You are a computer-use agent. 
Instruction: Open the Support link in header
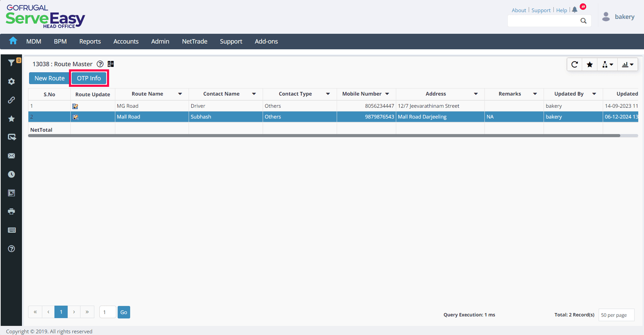coord(541,10)
